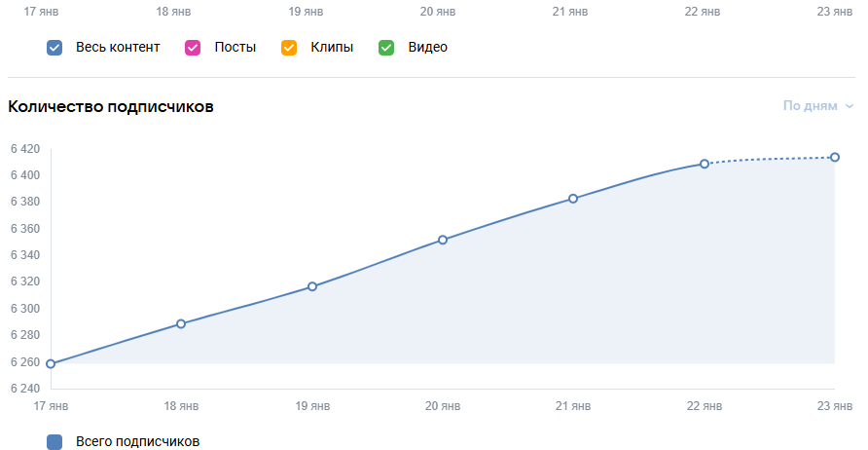Viewport: 868px width, 450px height.
Task: Click the 'Видео' filter label
Action: pos(428,47)
